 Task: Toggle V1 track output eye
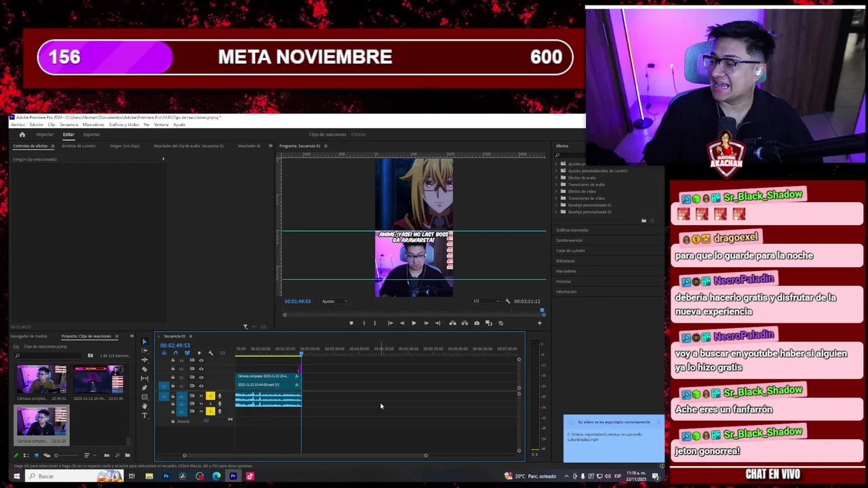coord(201,386)
